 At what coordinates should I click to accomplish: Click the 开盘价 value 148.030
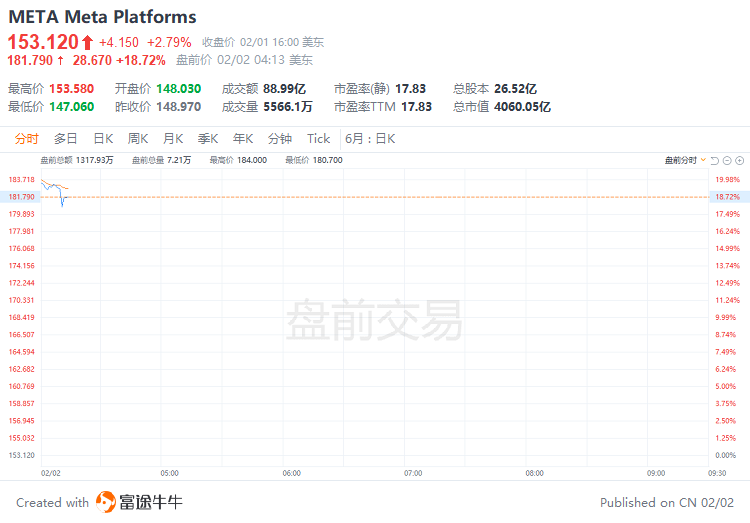click(178, 89)
